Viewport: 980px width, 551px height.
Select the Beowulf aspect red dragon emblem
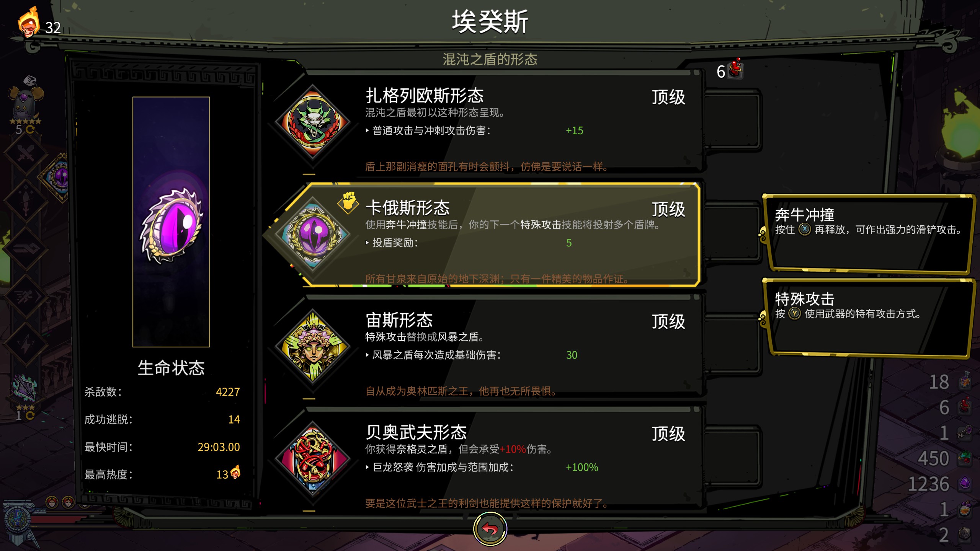click(x=313, y=459)
